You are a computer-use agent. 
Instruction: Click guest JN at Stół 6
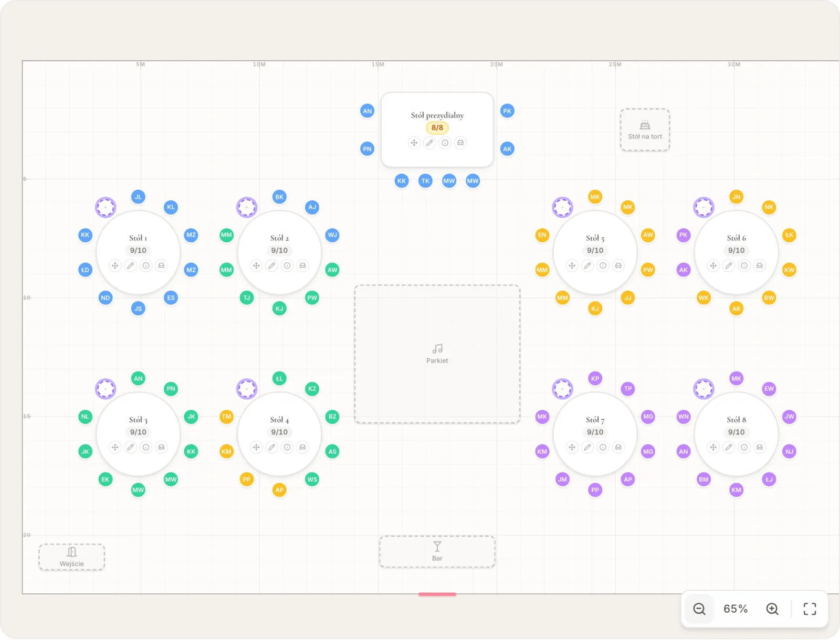coord(737,197)
